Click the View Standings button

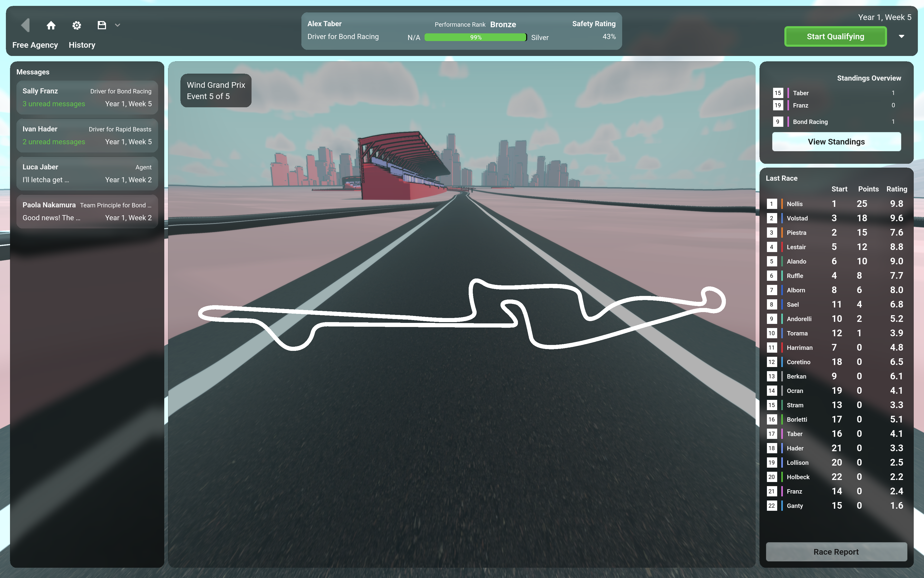[x=836, y=142]
